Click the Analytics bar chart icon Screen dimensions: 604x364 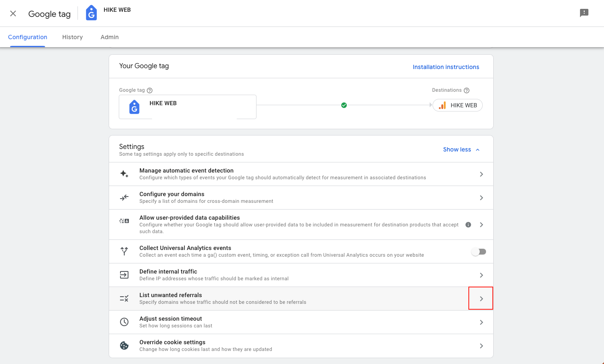click(x=442, y=105)
